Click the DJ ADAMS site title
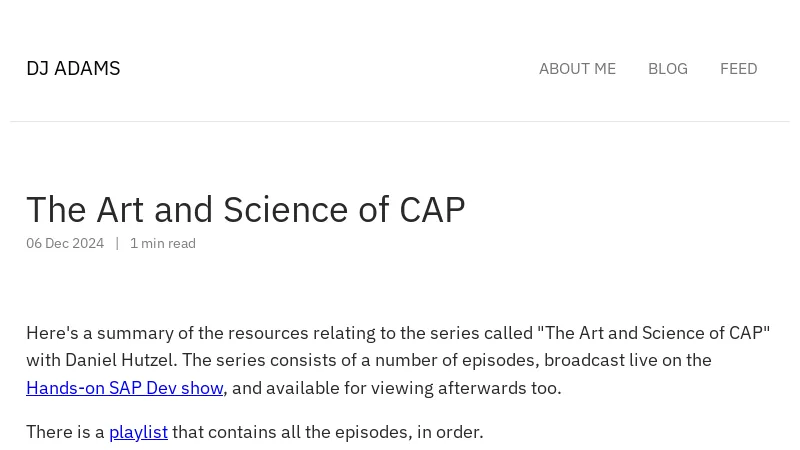The width and height of the screenshot is (800, 450). 73,68
